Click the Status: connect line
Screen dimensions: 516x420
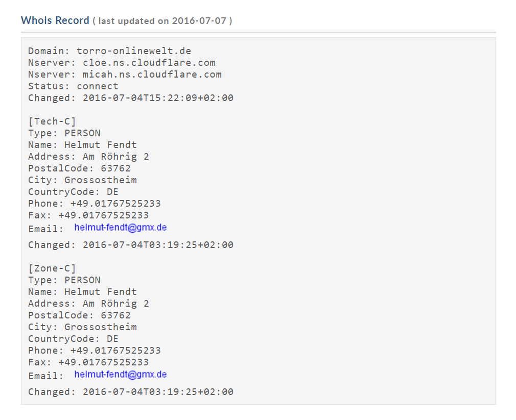(73, 86)
